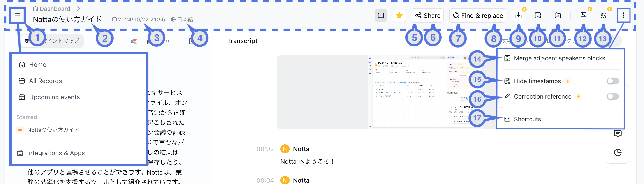Click the orange video icon in Starred
Viewport: 644px width, 184px height.
20,130
